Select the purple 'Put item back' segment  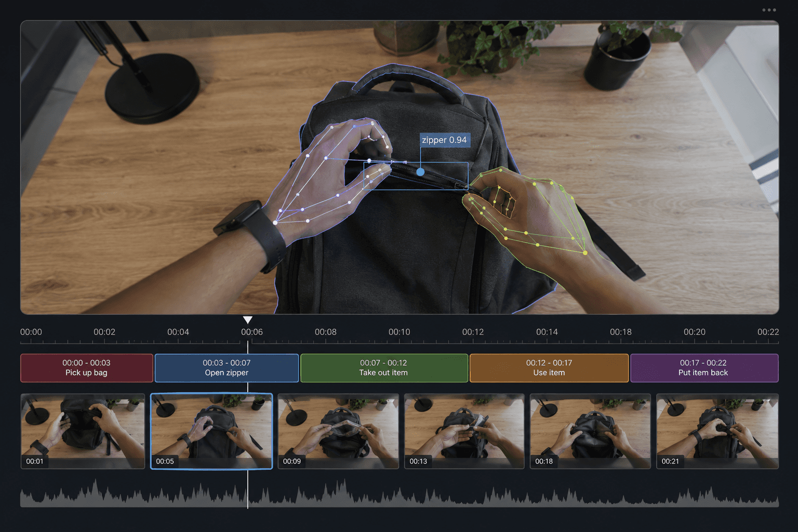coord(704,368)
